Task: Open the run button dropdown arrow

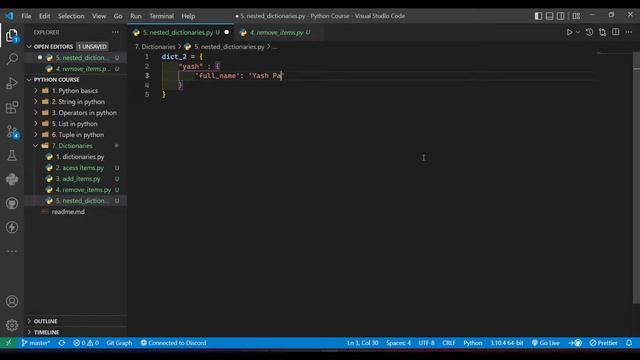Action: [x=578, y=32]
